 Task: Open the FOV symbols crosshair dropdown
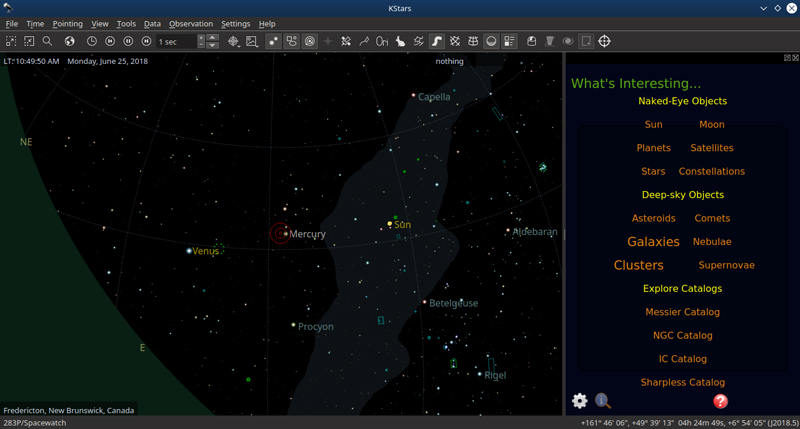click(233, 41)
